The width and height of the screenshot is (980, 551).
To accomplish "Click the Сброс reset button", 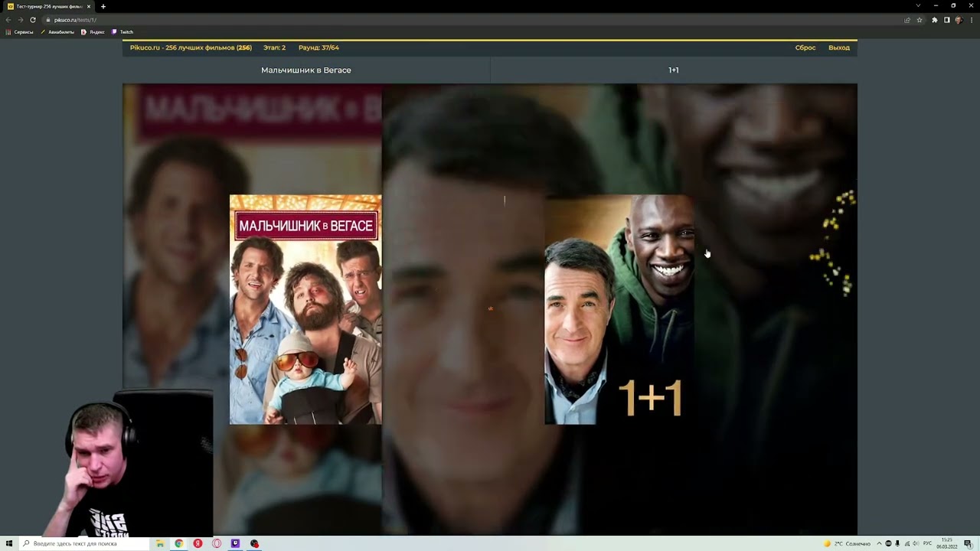I will 805,47.
